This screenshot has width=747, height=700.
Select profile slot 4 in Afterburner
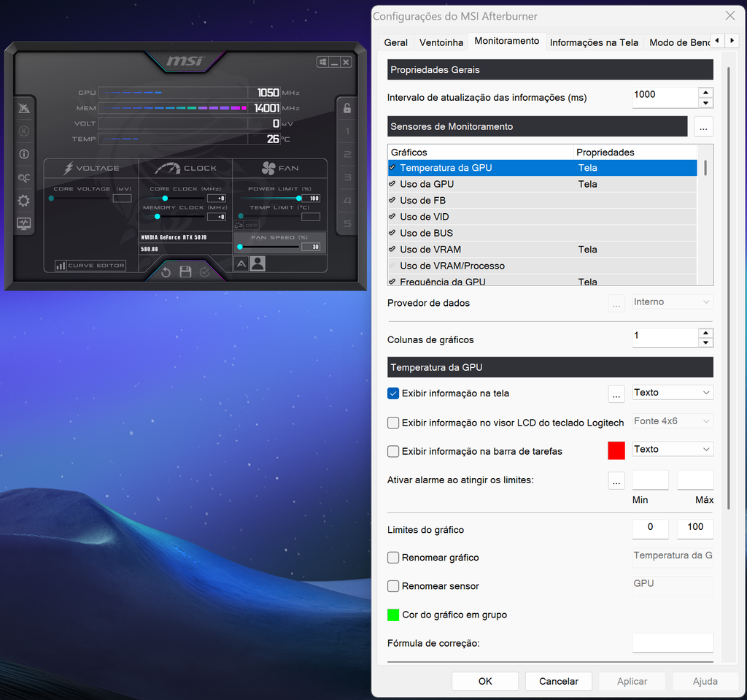(x=347, y=200)
